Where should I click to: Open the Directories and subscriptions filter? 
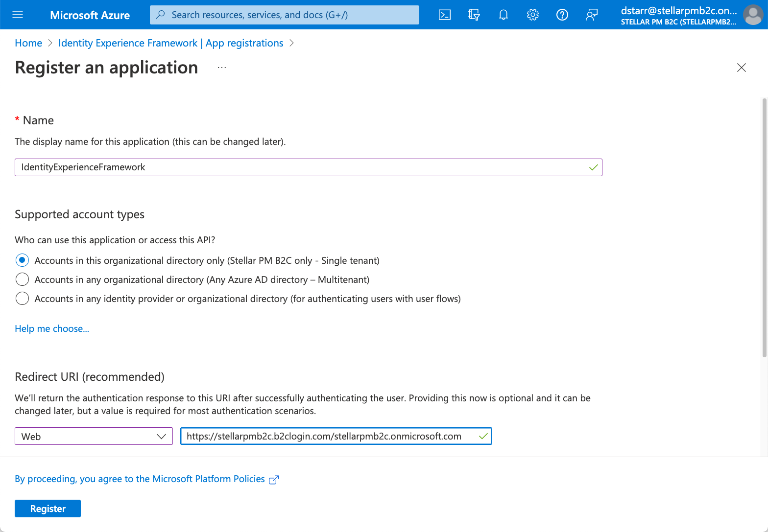[474, 15]
